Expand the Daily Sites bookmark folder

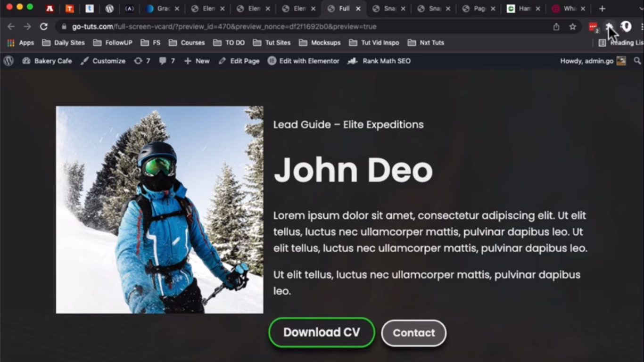(63, 43)
